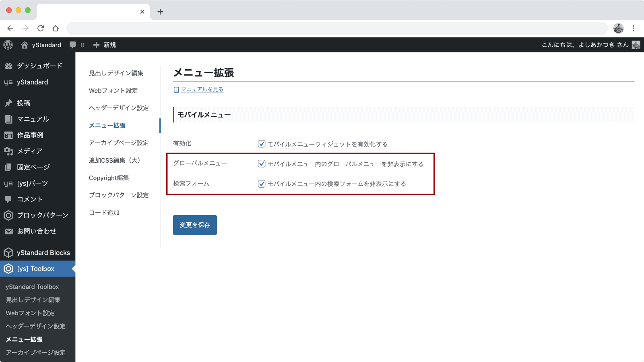This screenshot has height=362, width=644.
Task: Open Webフォント設定 in sidebar submenu
Action: coord(30,313)
